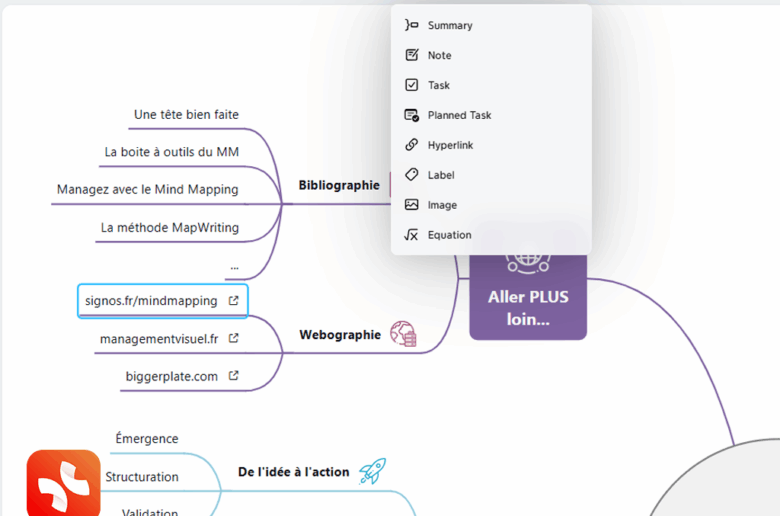The image size is (780, 516).
Task: Click the Summary bracket icon in menu
Action: click(x=411, y=25)
